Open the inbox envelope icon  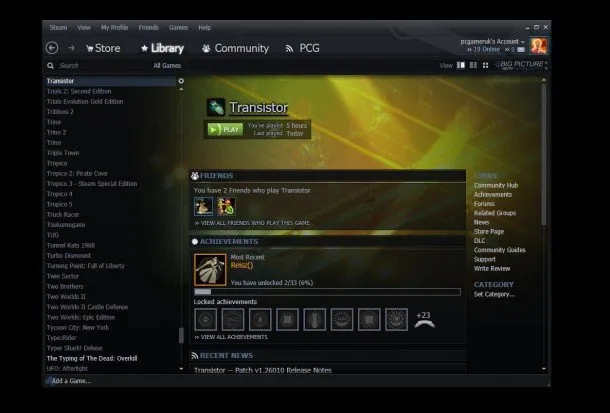pos(521,49)
